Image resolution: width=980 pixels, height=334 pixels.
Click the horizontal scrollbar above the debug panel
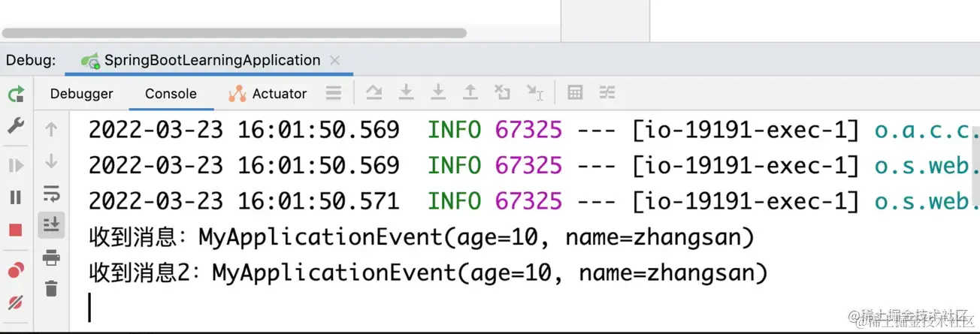(234, 33)
